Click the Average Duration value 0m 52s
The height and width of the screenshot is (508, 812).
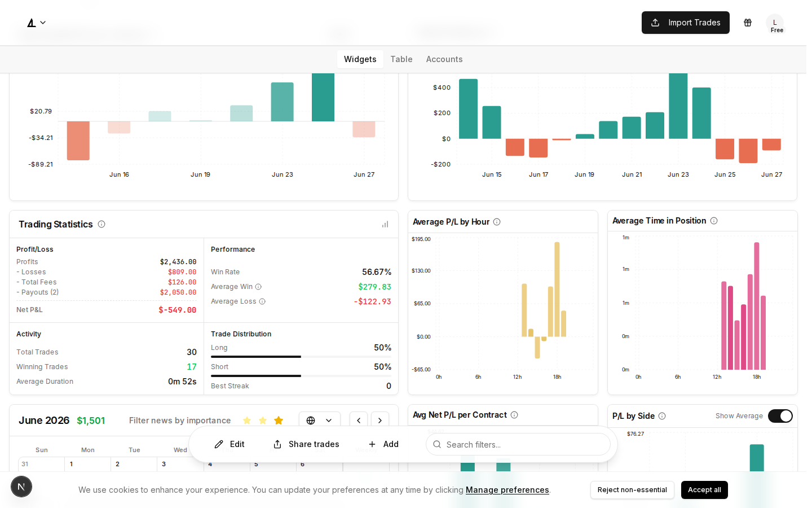[182, 382]
